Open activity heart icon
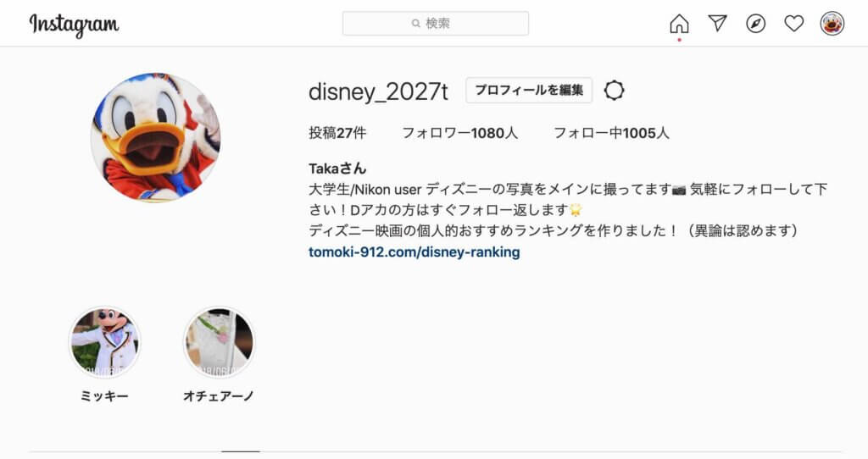Image resolution: width=868 pixels, height=459 pixels. [x=793, y=23]
